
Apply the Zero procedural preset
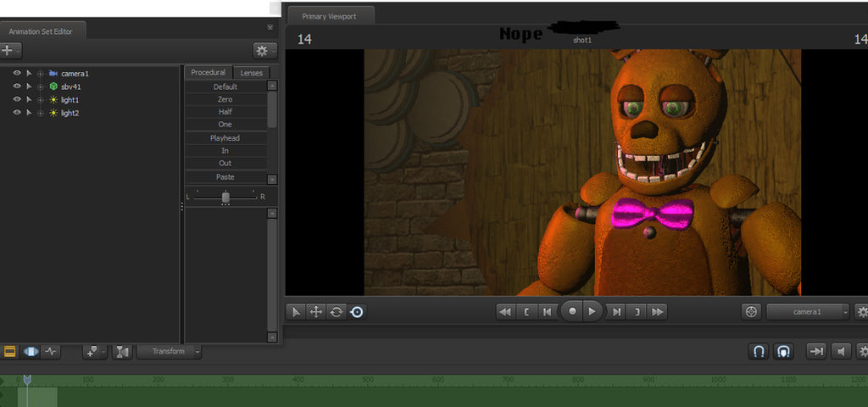pyautogui.click(x=225, y=99)
